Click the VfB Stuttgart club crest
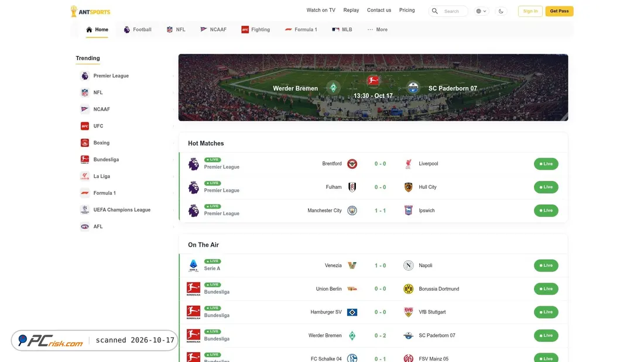Viewport: 644px width, 362px height. point(408,312)
